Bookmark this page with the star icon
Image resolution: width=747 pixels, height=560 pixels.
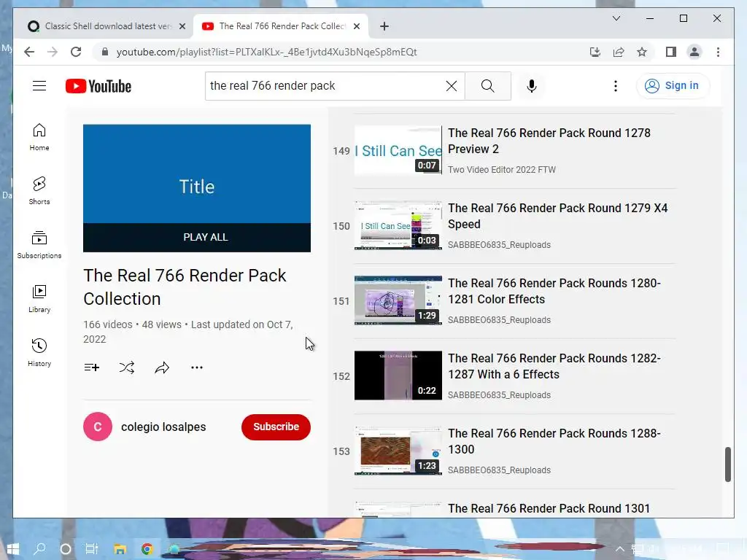(x=642, y=52)
